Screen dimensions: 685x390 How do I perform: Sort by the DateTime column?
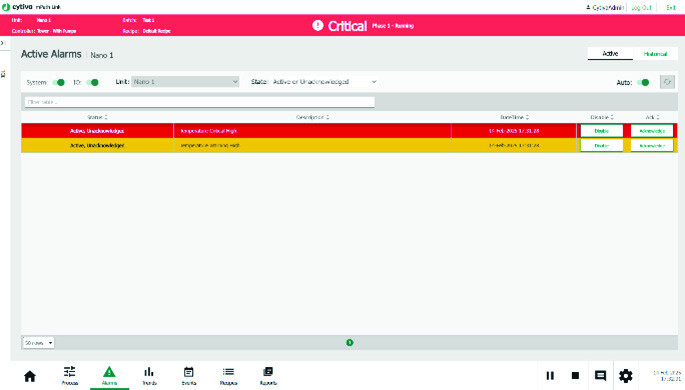514,117
